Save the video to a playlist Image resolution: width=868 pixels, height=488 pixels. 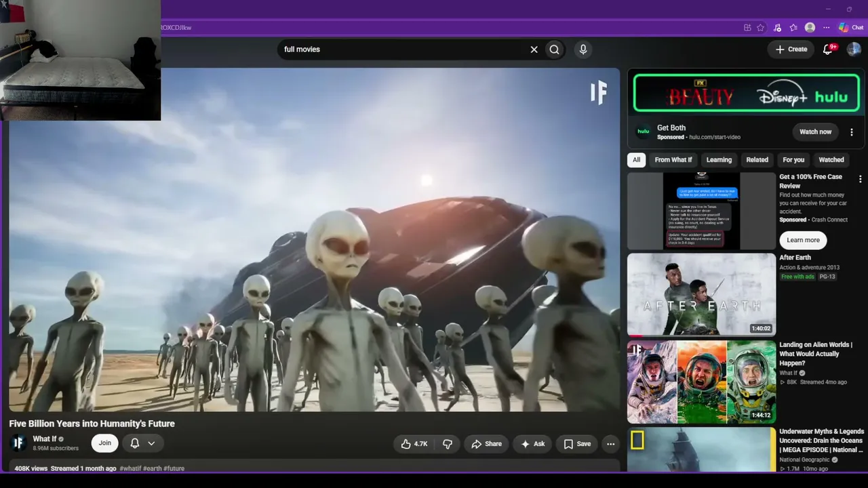coord(577,444)
